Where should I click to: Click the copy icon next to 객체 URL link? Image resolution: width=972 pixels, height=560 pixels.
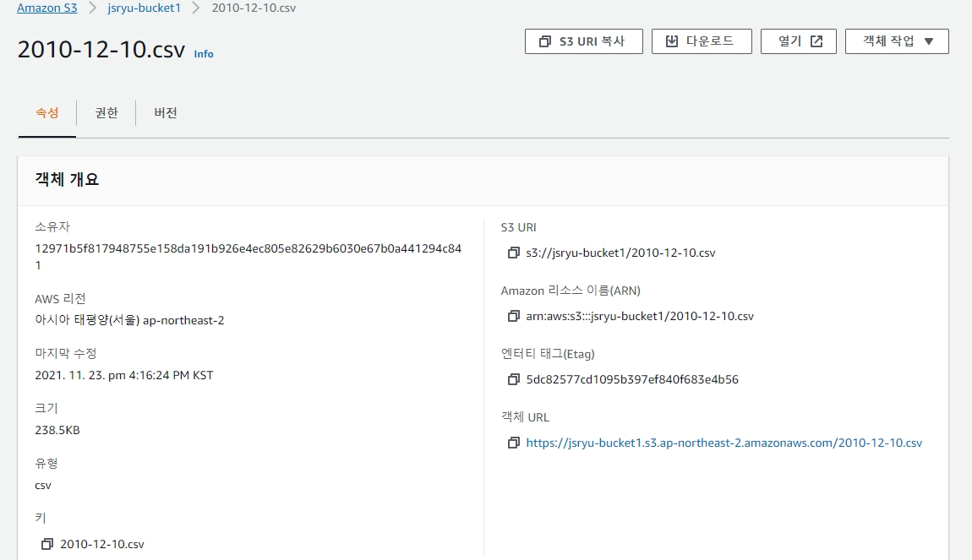coord(513,443)
